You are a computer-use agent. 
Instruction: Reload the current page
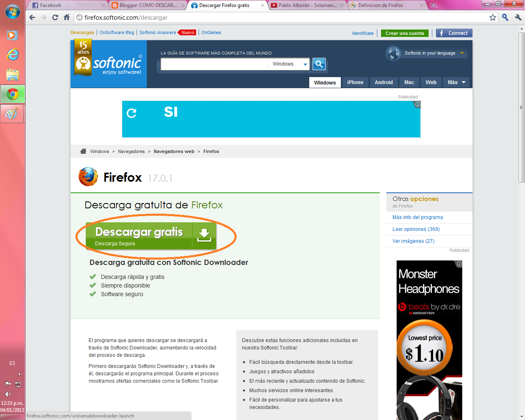coord(55,17)
